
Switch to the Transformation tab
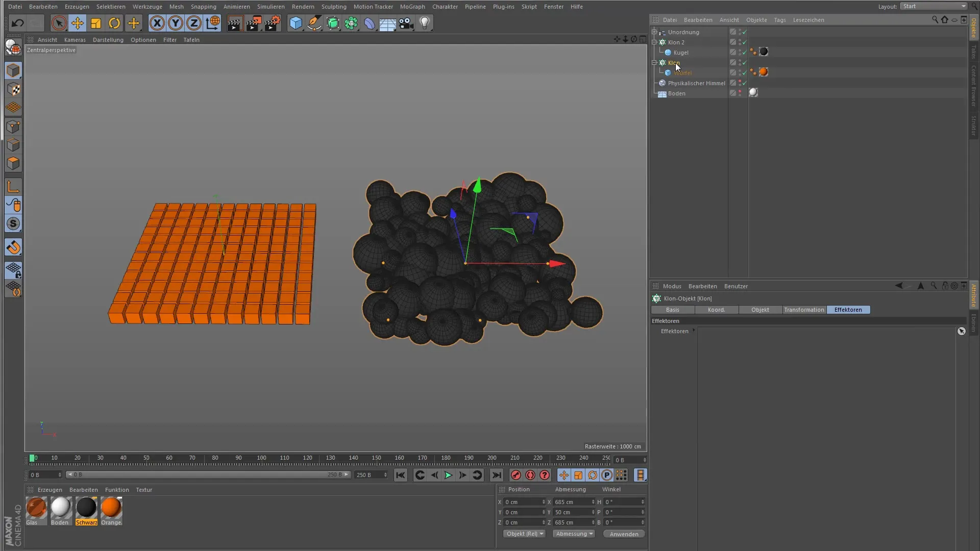click(x=804, y=310)
